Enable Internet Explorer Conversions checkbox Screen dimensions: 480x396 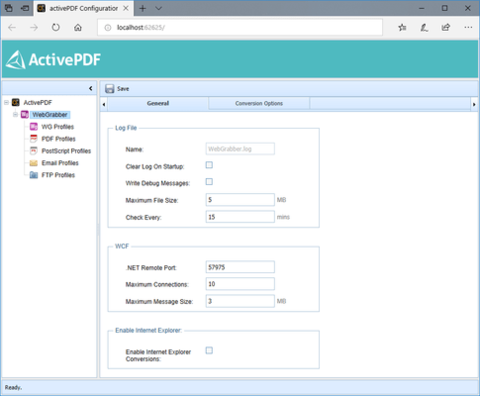pos(209,350)
